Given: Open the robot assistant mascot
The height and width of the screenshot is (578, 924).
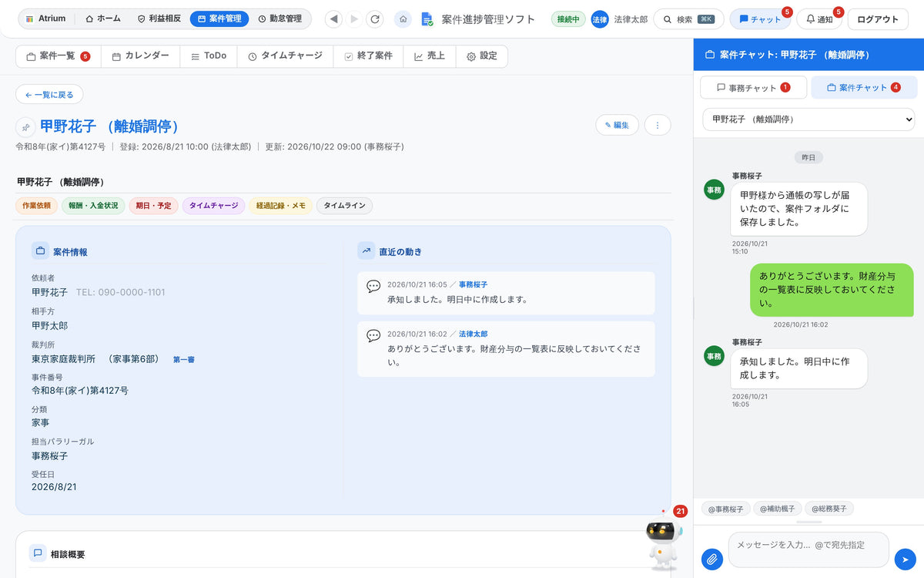Looking at the screenshot, I should click(x=664, y=542).
